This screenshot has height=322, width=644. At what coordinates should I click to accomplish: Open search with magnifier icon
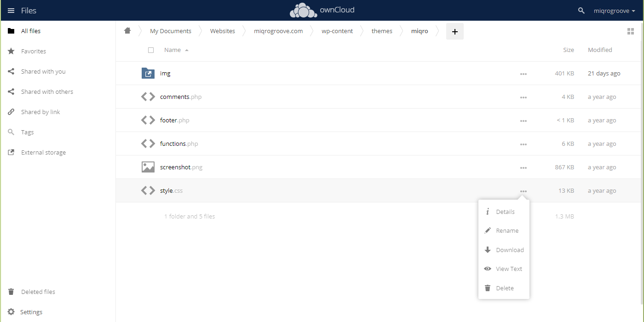tap(581, 11)
